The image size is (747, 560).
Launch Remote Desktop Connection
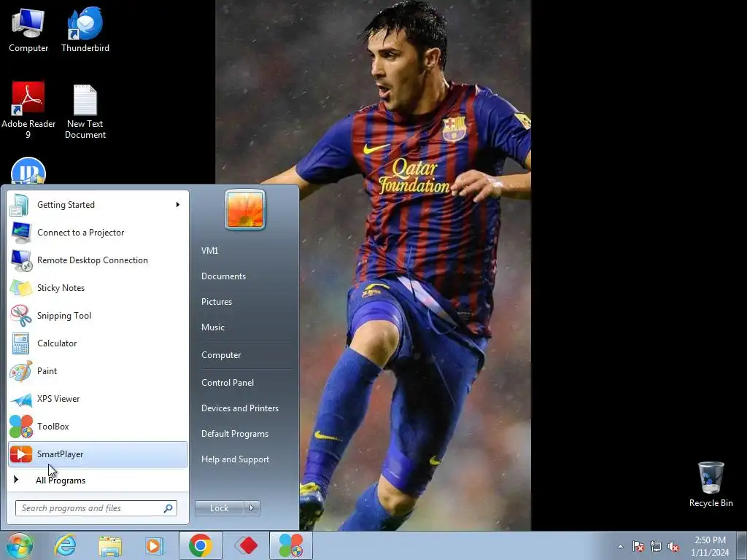click(x=98, y=260)
